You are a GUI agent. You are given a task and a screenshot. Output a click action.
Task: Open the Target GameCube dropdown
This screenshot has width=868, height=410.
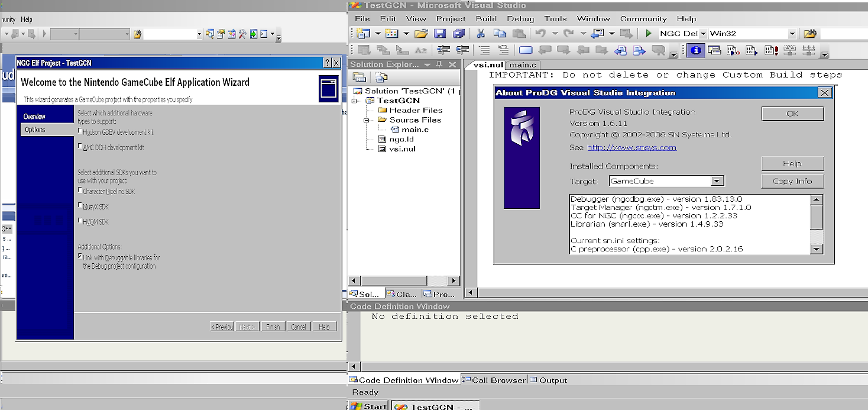tap(717, 181)
